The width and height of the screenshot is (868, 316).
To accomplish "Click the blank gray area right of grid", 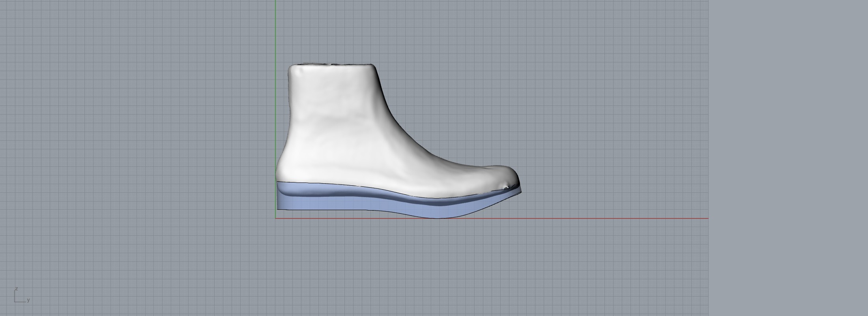I will point(789,158).
